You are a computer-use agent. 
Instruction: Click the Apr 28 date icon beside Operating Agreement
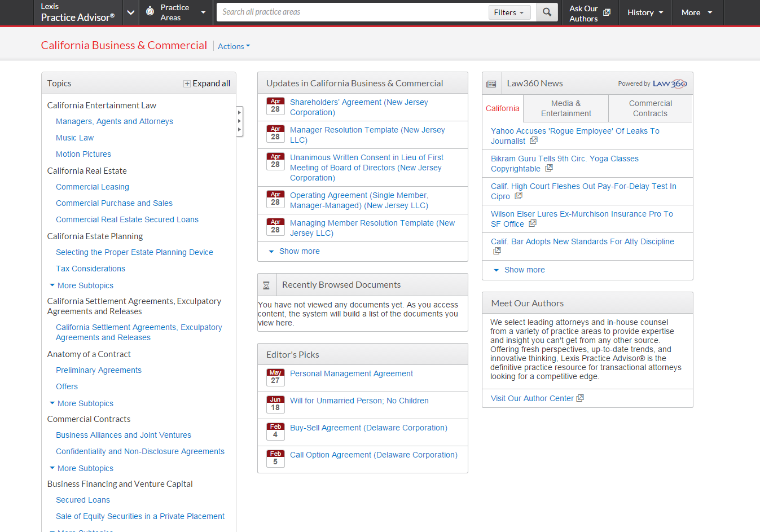click(x=275, y=199)
